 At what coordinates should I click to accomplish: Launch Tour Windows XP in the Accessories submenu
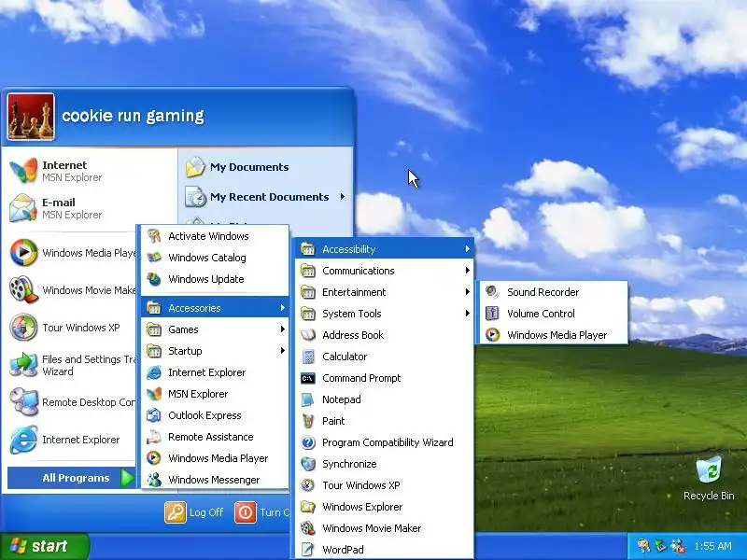point(384,484)
